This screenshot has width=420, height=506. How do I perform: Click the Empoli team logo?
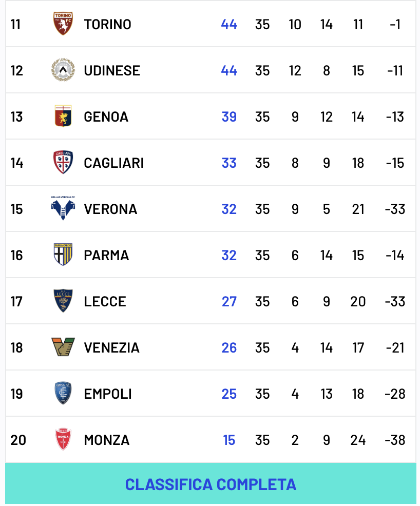[63, 394]
